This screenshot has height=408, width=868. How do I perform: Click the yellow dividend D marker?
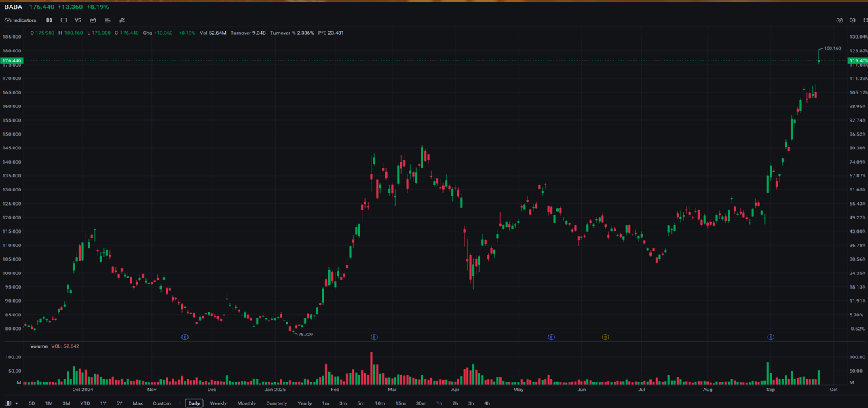(x=605, y=337)
